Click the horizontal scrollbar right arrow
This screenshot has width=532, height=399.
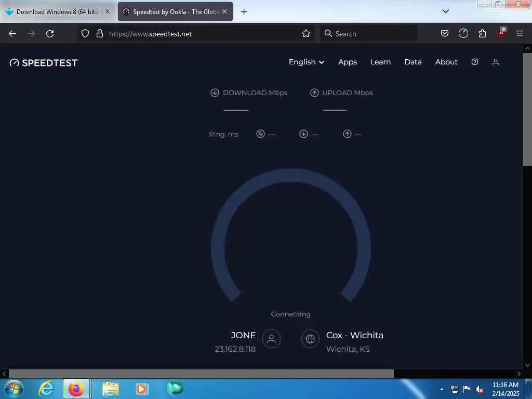[x=519, y=374]
